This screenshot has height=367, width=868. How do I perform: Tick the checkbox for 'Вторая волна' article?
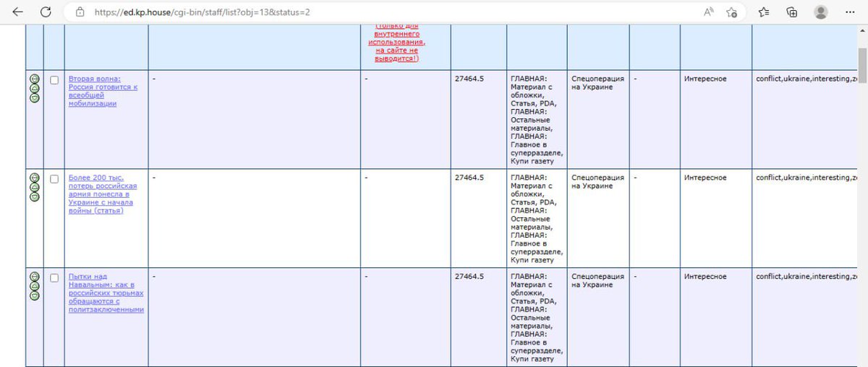pos(54,79)
